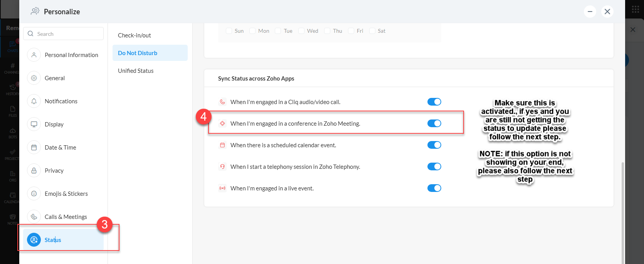The height and width of the screenshot is (264, 644).
Task: Open Notifications bell icon
Action: pos(34,101)
